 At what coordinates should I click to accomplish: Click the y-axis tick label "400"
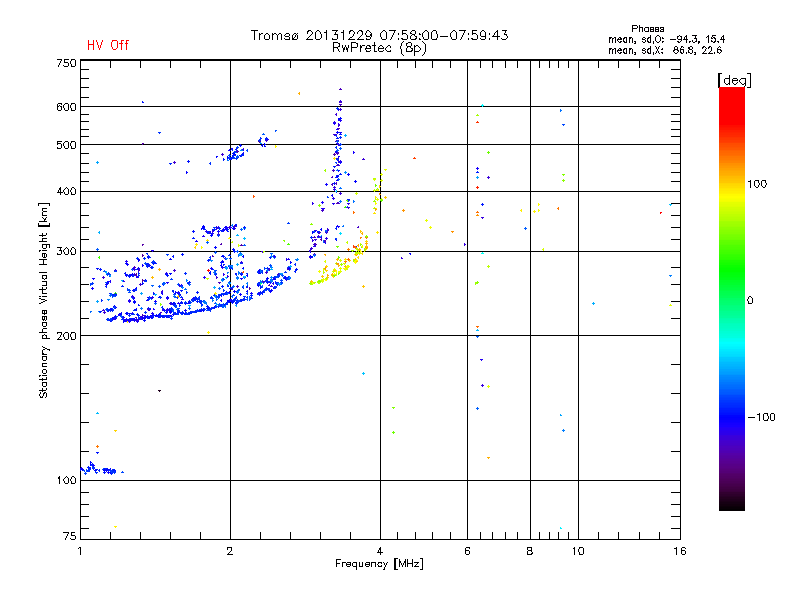coord(66,192)
